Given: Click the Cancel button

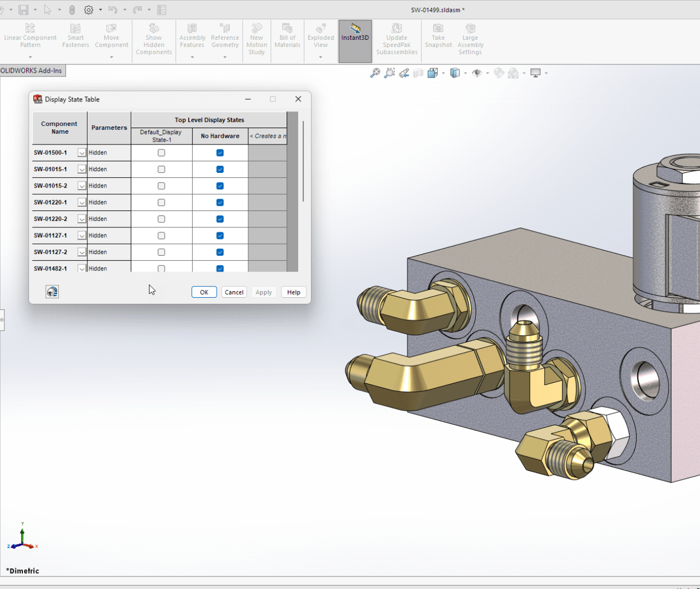Looking at the screenshot, I should point(234,292).
